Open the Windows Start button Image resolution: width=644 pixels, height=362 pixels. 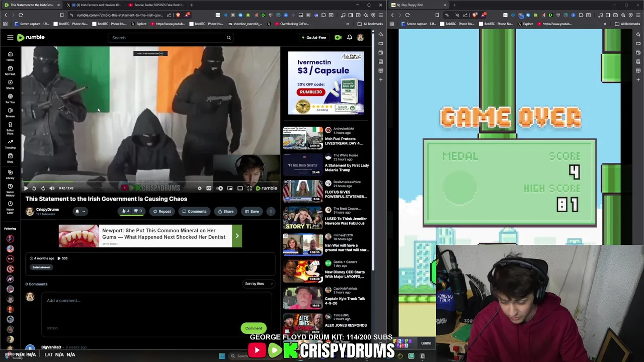point(222,356)
